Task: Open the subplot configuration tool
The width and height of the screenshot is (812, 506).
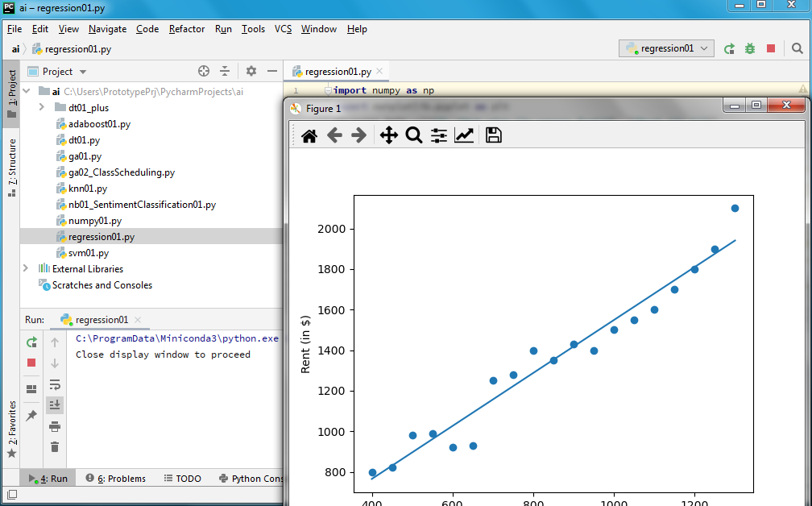Action: click(x=438, y=135)
